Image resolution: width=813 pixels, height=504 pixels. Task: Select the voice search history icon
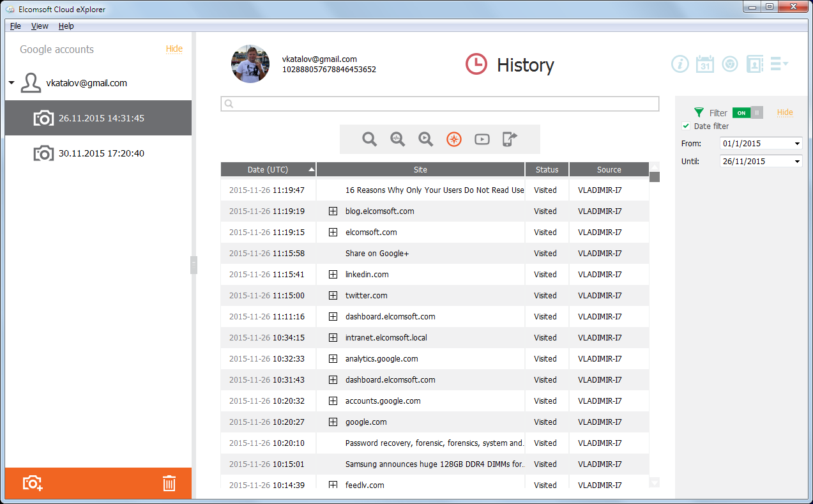397,139
